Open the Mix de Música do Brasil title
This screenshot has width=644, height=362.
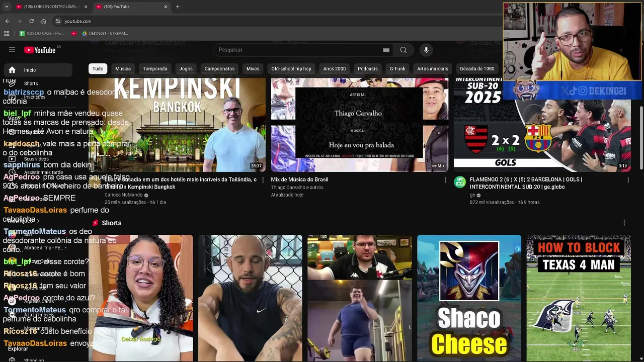pyautogui.click(x=300, y=179)
